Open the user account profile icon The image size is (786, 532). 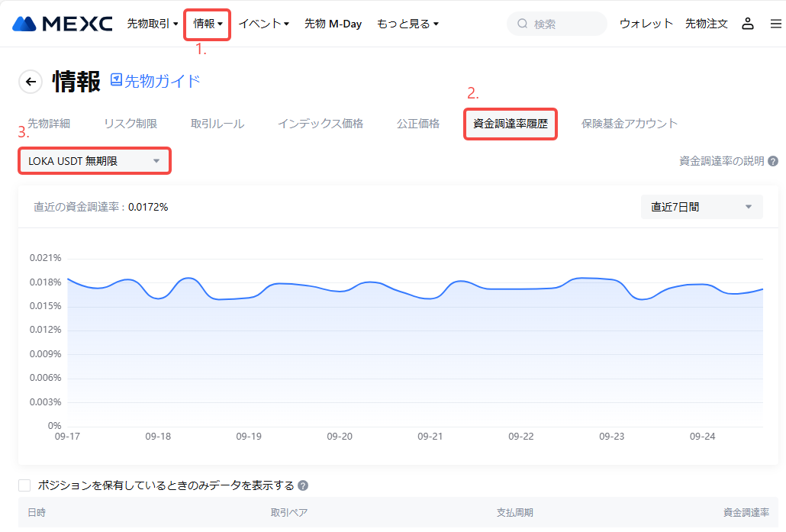click(748, 24)
